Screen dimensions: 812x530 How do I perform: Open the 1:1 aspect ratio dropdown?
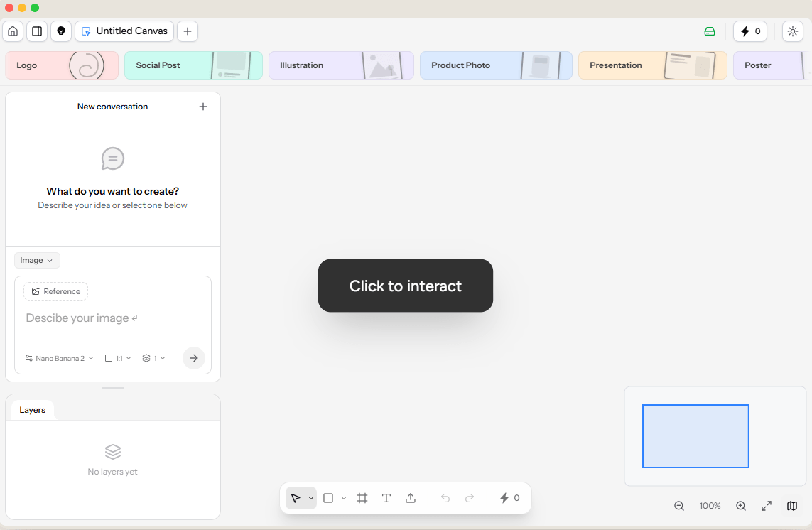117,358
